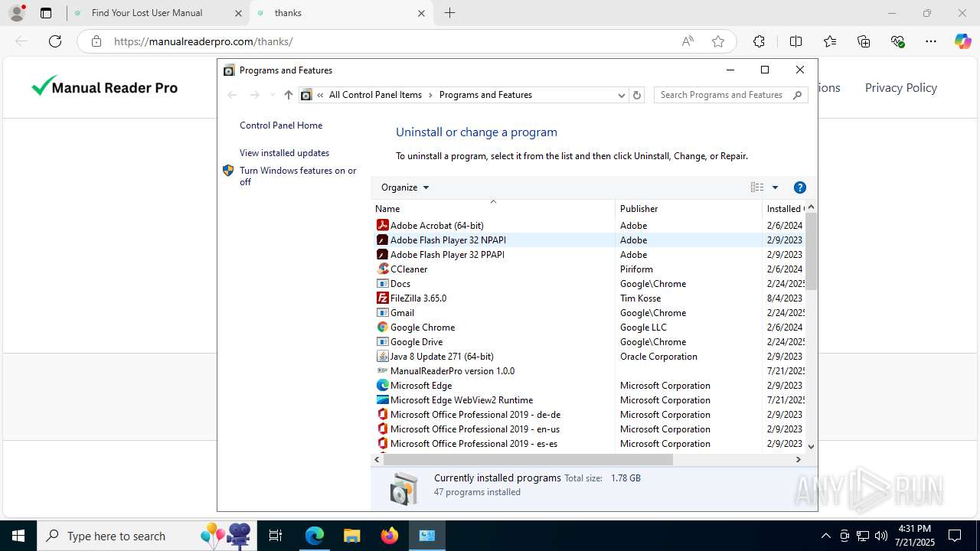Viewport: 980px width, 551px height.
Task: Click the Manual Reader Pro logo
Action: click(105, 87)
